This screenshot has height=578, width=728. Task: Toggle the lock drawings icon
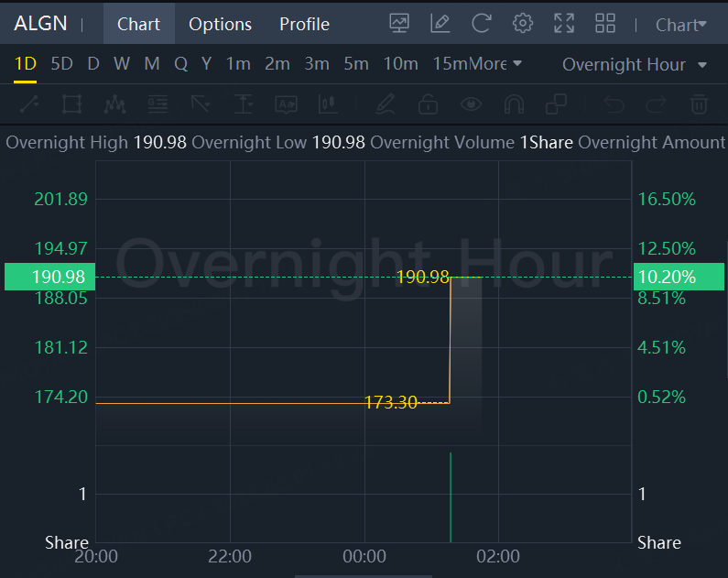point(428,104)
